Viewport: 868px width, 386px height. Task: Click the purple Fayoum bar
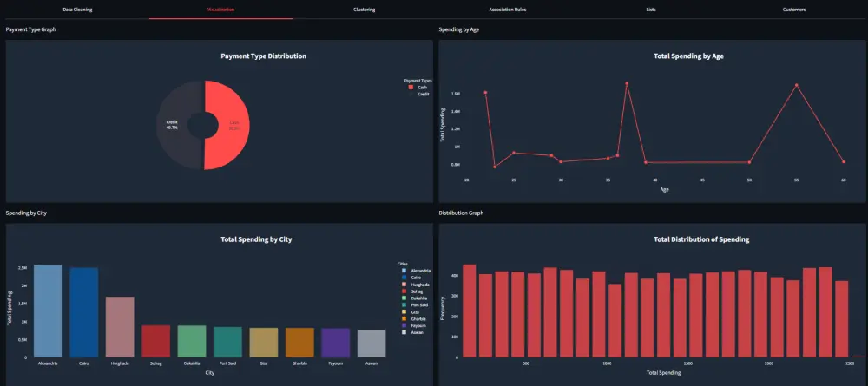click(335, 343)
